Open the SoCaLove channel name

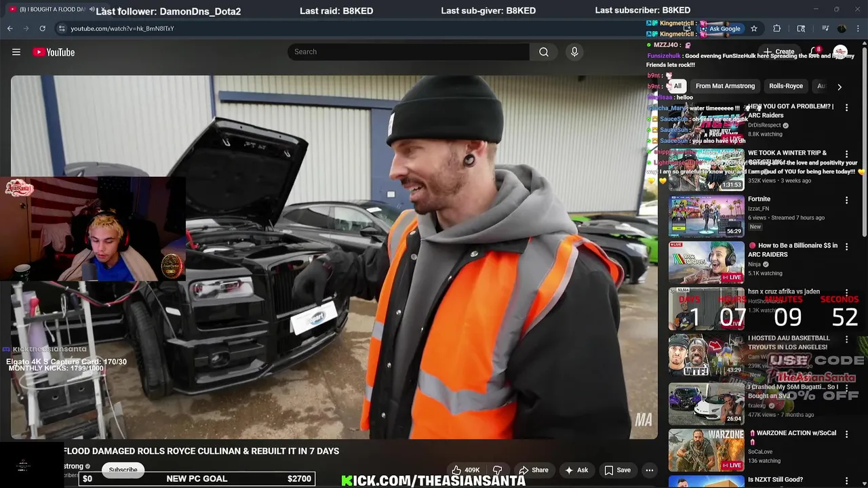click(760, 451)
